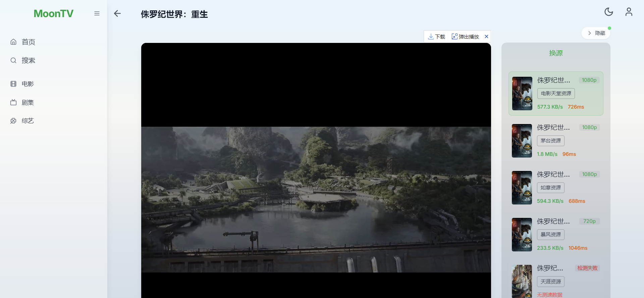
Task: Click the MoonTV logo
Action: (x=53, y=13)
